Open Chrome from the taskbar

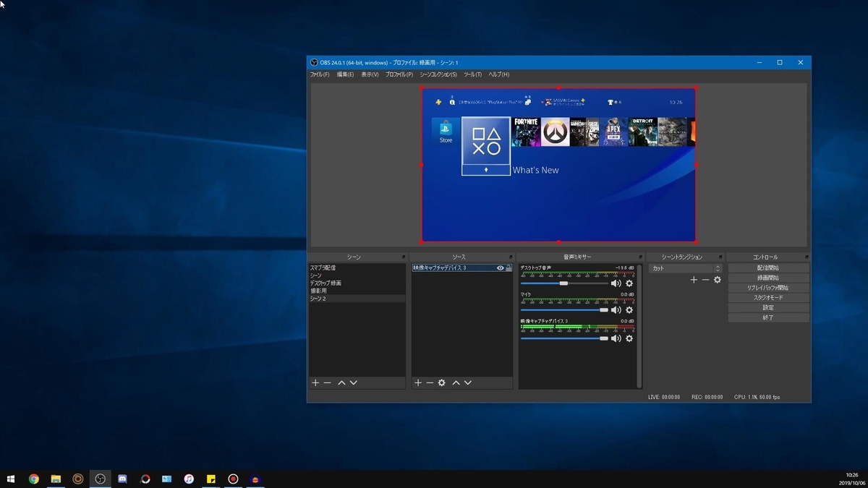(33, 479)
